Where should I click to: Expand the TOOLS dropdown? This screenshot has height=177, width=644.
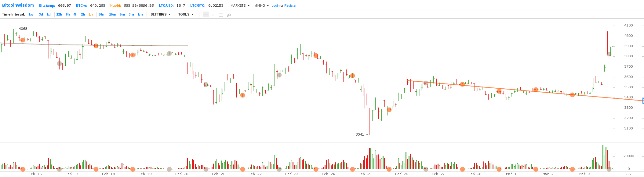tap(186, 14)
